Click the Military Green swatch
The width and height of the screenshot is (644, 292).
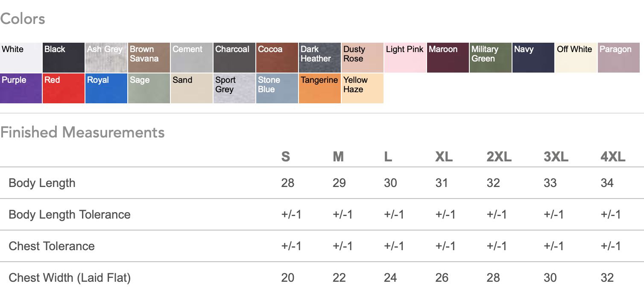[491, 58]
